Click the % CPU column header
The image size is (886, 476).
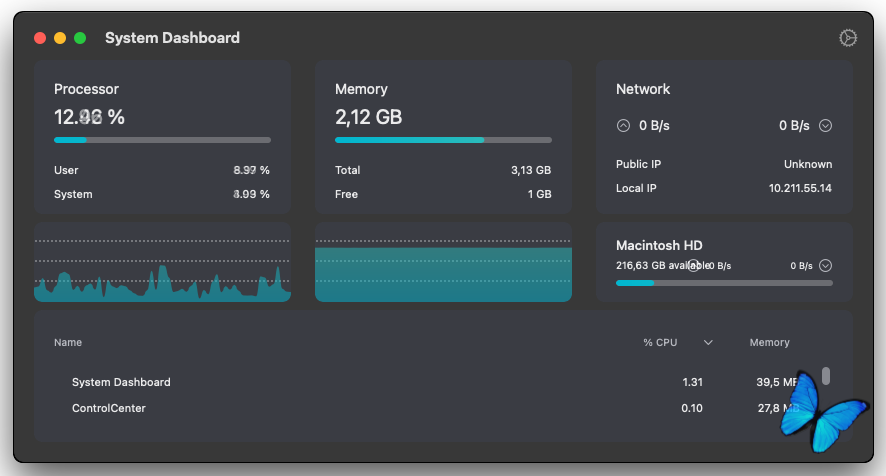pos(660,343)
